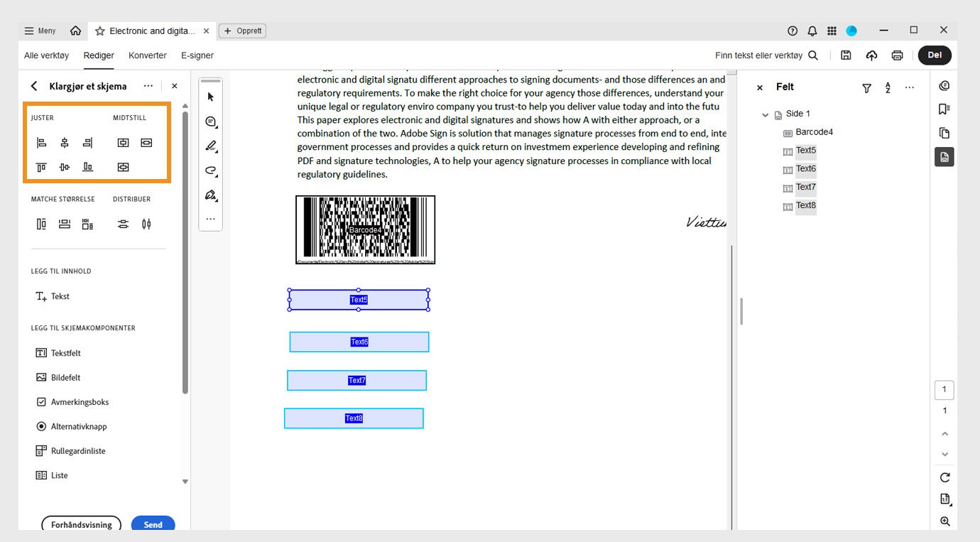This screenshot has height=542, width=980.
Task: Open the notifications bell
Action: [x=812, y=31]
